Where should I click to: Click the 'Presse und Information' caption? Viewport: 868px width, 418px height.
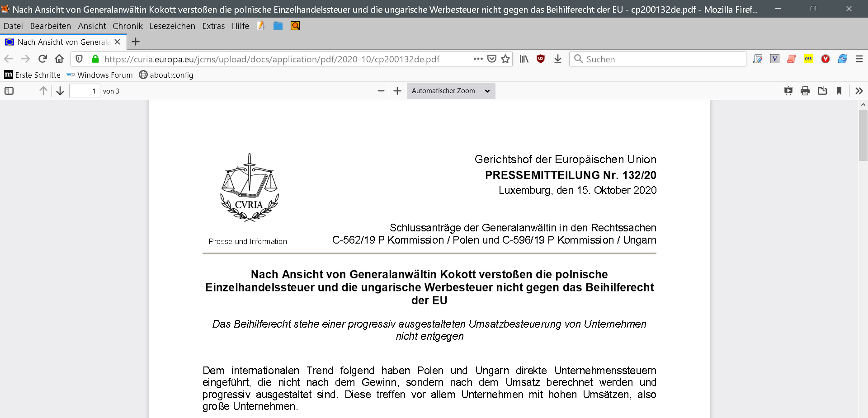tap(248, 241)
